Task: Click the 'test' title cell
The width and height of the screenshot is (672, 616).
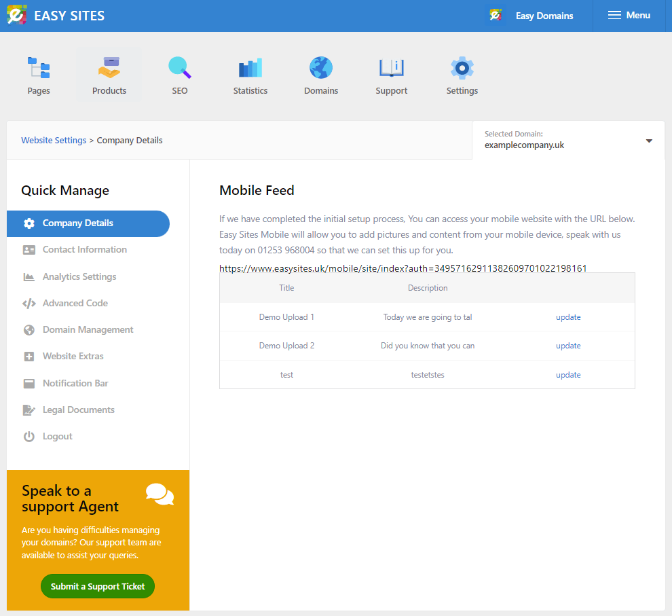Action: (x=286, y=375)
